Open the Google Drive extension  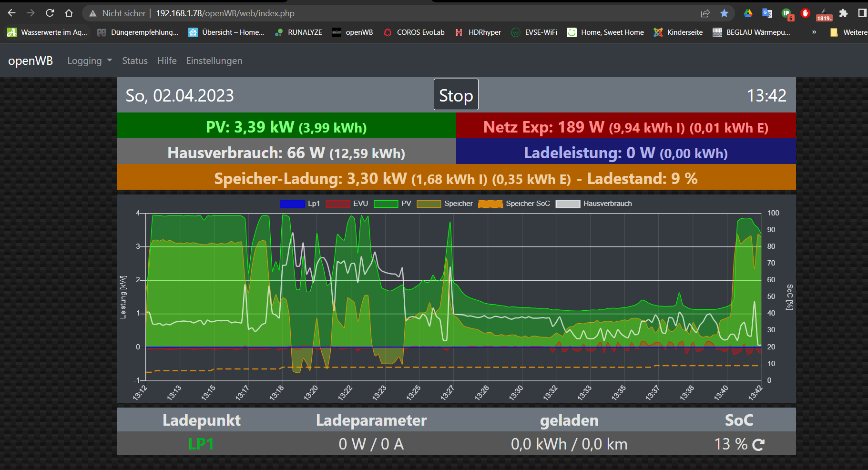click(748, 13)
